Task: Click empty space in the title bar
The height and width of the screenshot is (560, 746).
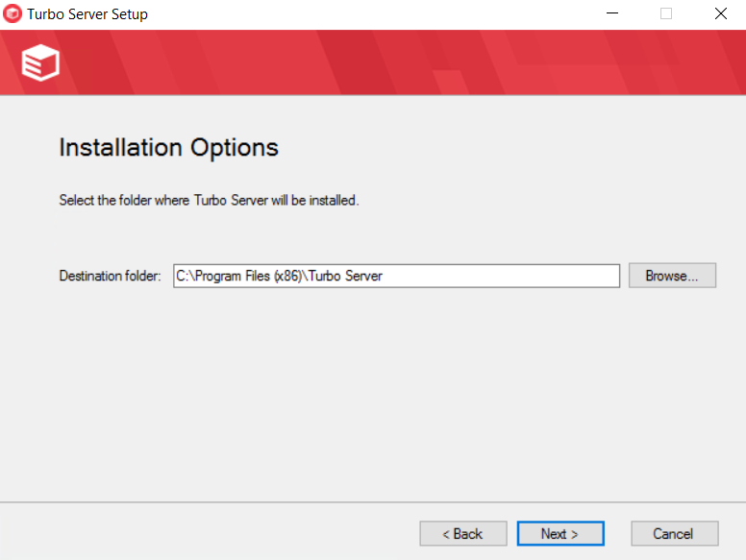Action: click(385, 14)
